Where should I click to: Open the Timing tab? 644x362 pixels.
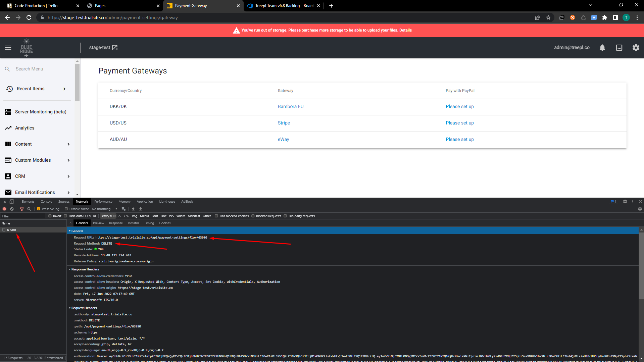pyautogui.click(x=149, y=223)
